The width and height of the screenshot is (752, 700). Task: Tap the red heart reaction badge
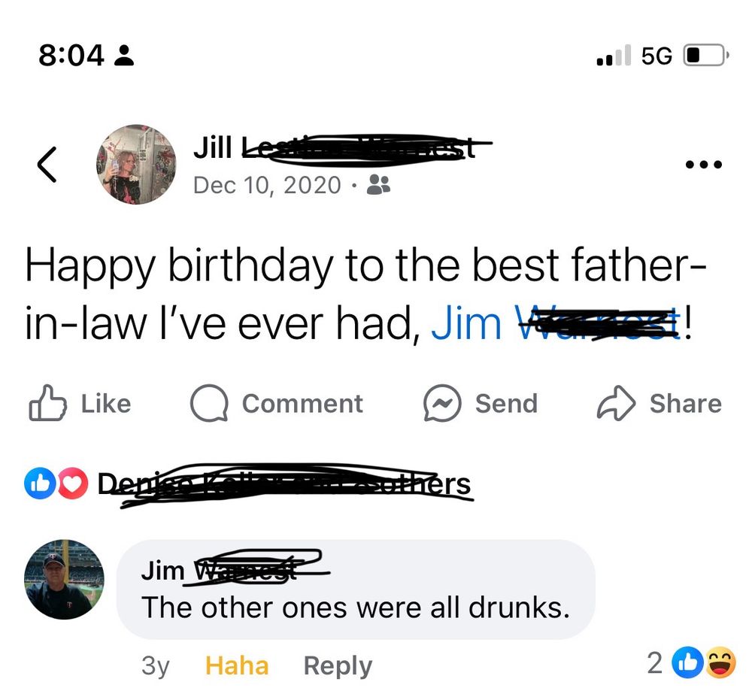click(73, 483)
